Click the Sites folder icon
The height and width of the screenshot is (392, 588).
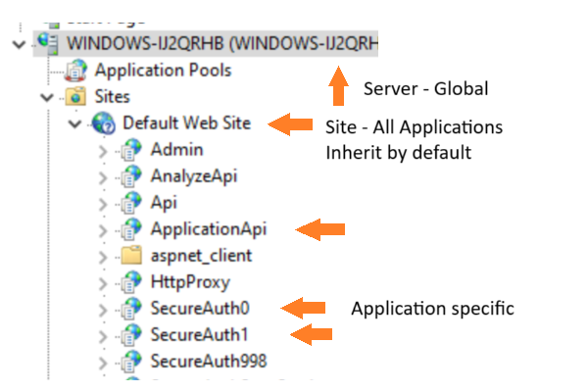[x=74, y=98]
